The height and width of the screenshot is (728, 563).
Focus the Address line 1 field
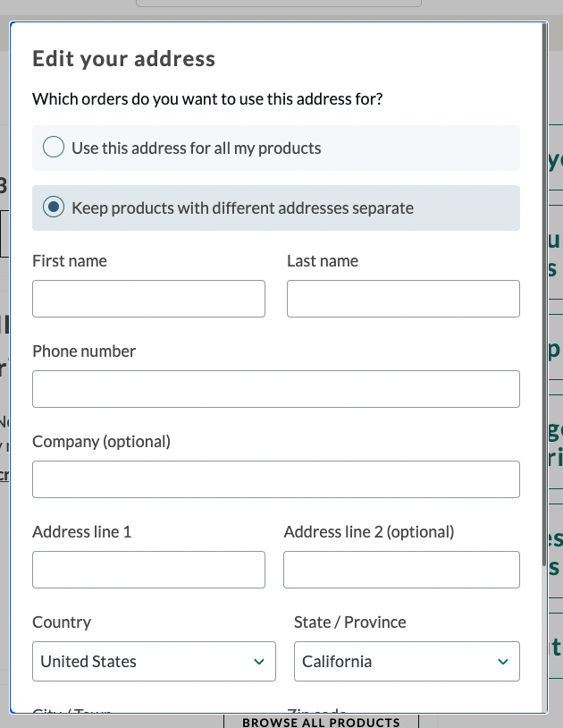point(148,570)
